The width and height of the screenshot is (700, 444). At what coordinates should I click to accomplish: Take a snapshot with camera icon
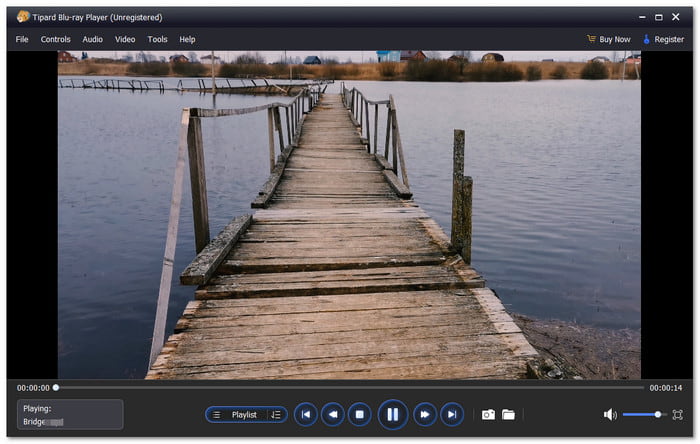(x=488, y=414)
